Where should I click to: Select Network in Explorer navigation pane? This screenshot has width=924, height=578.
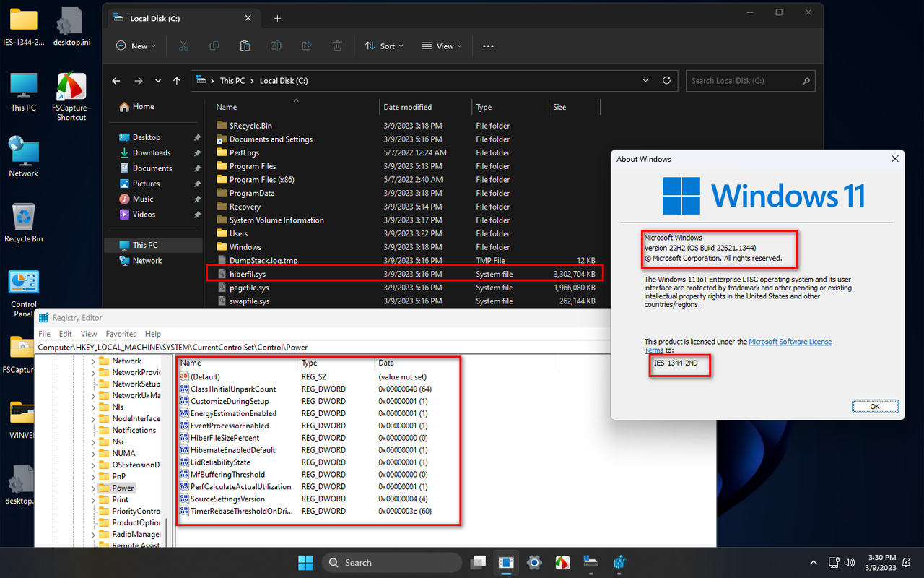click(x=147, y=261)
